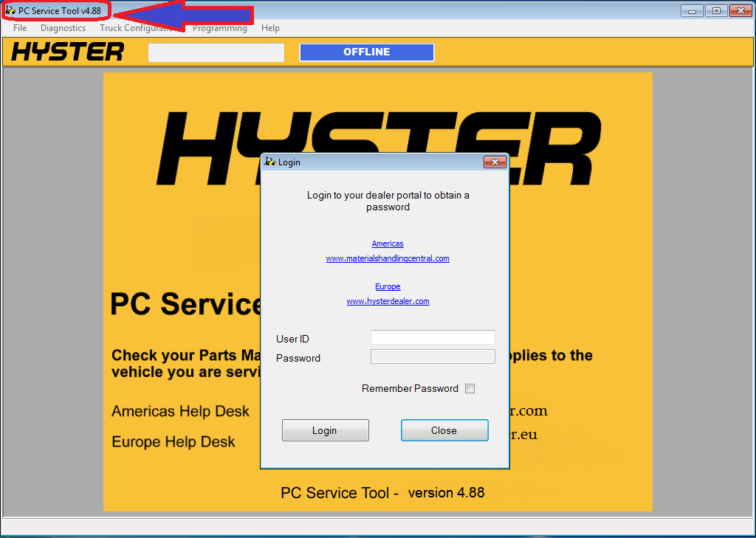The height and width of the screenshot is (538, 756).
Task: Click 'Login to your dealer portal' instruction text
Action: [388, 201]
